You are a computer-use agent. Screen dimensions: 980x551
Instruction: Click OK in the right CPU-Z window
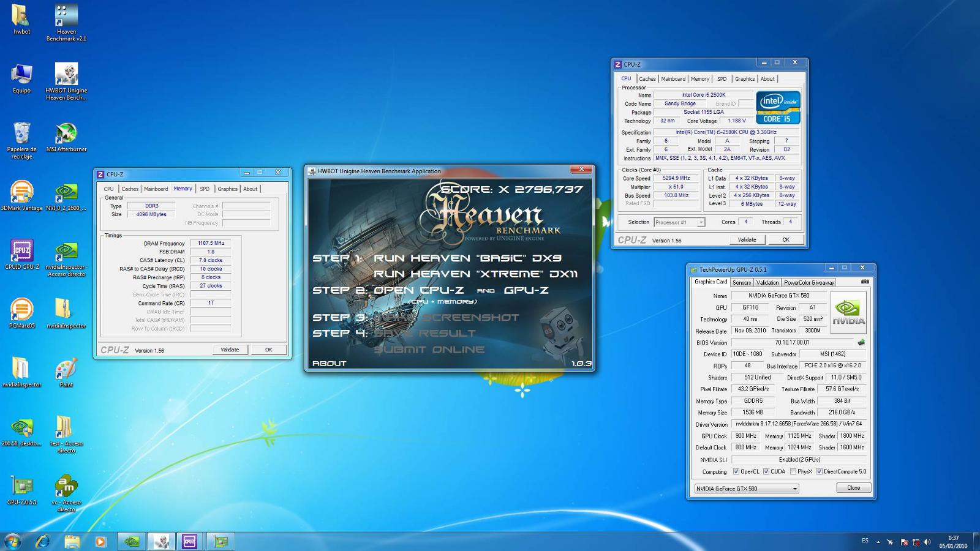pyautogui.click(x=786, y=239)
